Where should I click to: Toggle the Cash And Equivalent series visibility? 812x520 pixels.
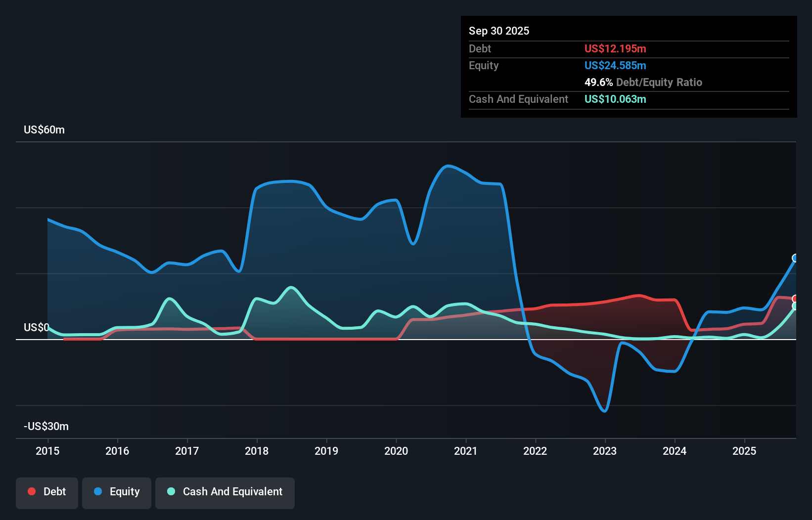225,492
